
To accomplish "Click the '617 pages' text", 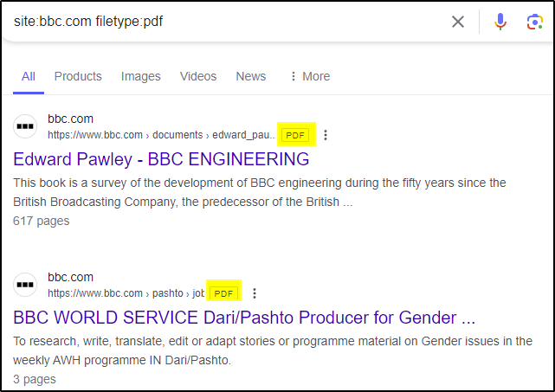I will [42, 221].
